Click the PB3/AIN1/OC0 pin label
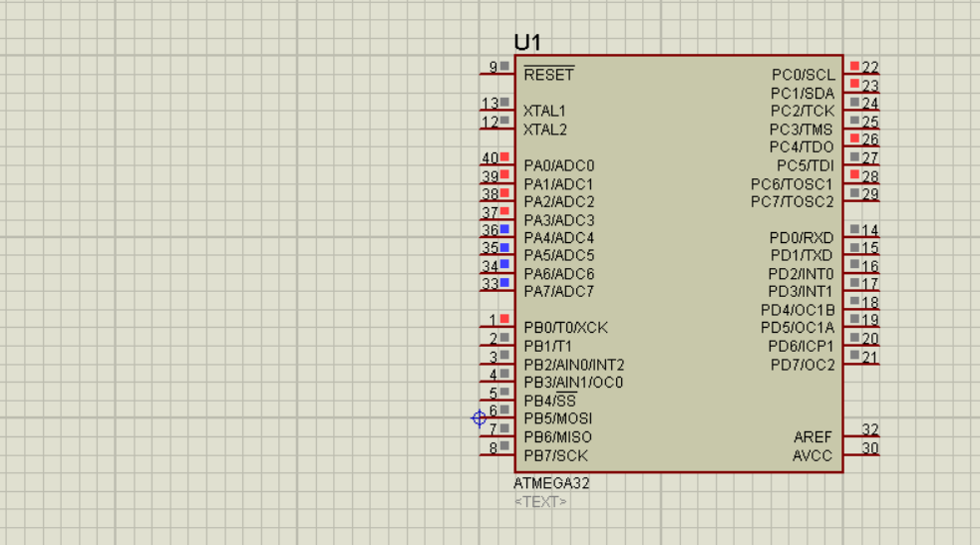 pyautogui.click(x=573, y=382)
